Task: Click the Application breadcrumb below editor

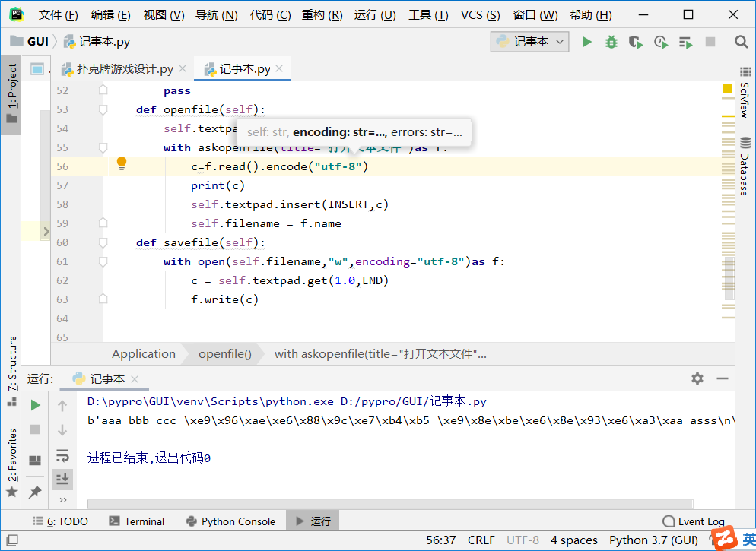Action: click(x=143, y=354)
